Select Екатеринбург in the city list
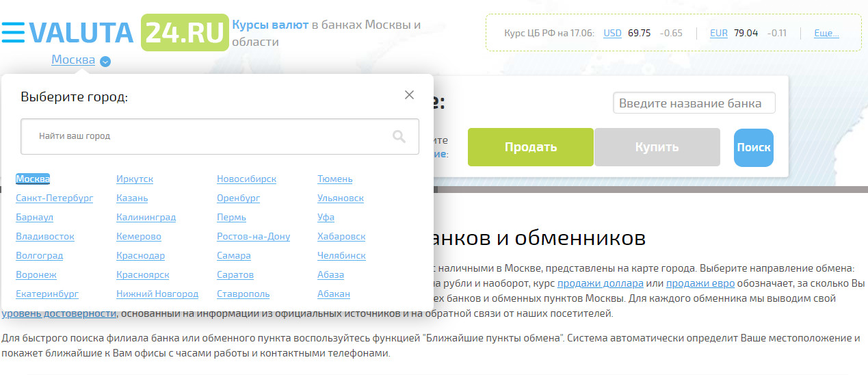This screenshot has width=868, height=375. click(47, 294)
